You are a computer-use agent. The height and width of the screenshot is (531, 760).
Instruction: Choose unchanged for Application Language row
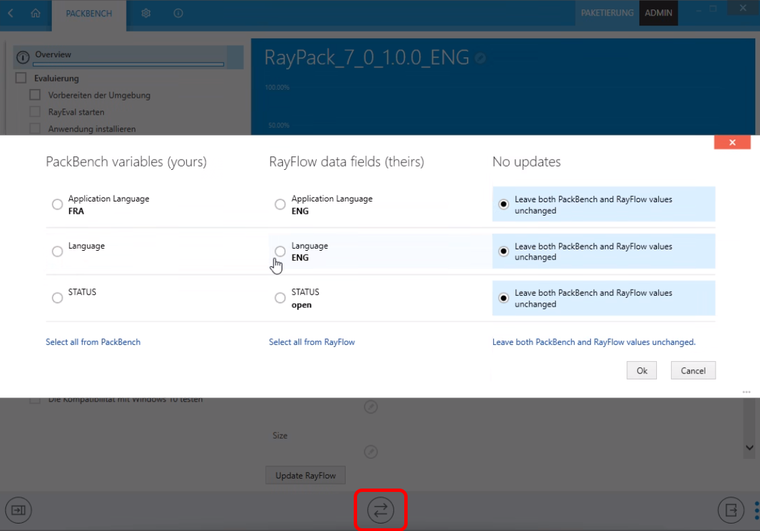504,204
